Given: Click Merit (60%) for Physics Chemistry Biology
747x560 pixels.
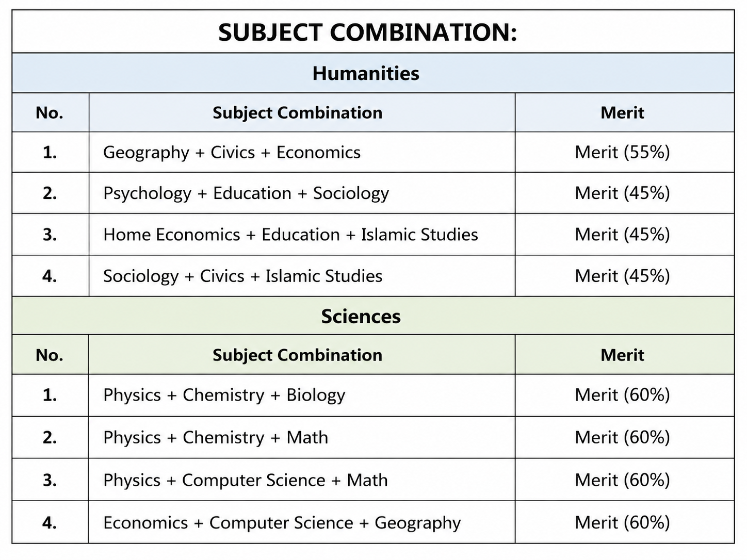Looking at the screenshot, I should 622,396.
